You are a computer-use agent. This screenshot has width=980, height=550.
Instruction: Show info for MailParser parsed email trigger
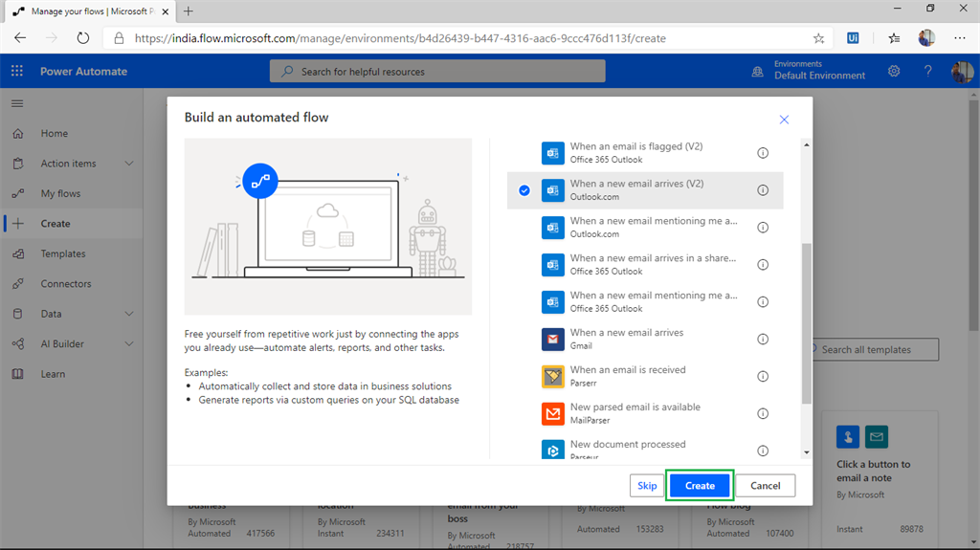(x=763, y=414)
